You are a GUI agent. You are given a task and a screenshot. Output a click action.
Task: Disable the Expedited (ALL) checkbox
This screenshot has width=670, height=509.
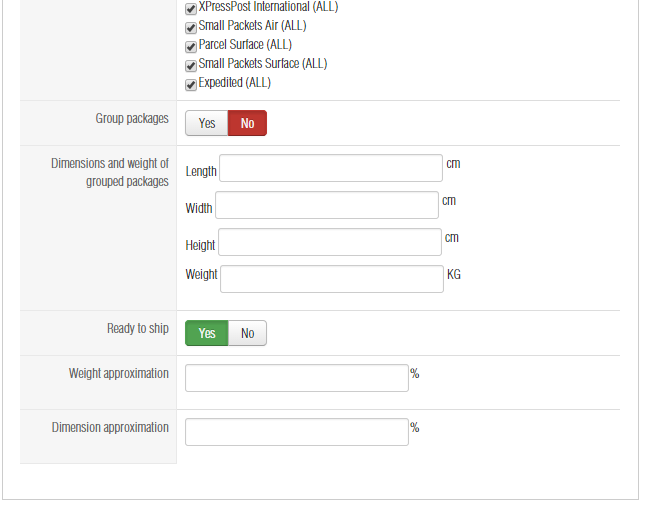191,84
